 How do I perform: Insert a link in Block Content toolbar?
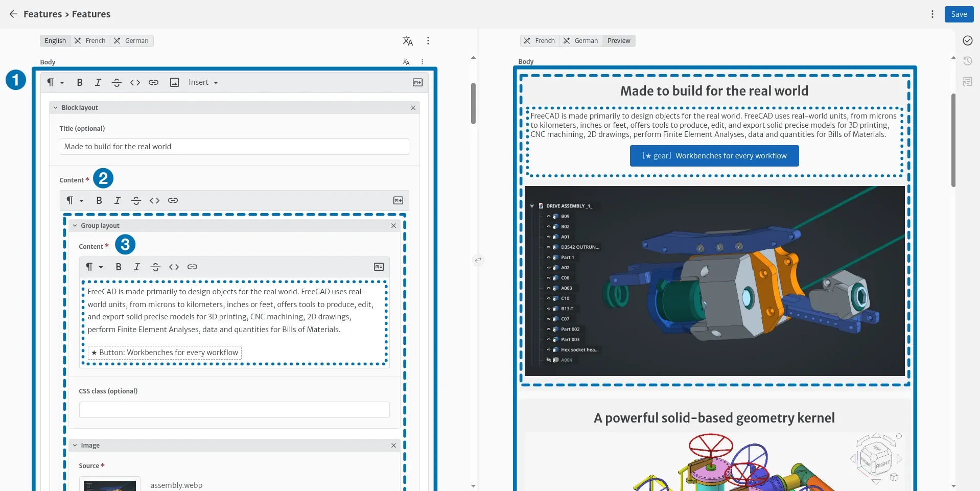[x=173, y=200]
